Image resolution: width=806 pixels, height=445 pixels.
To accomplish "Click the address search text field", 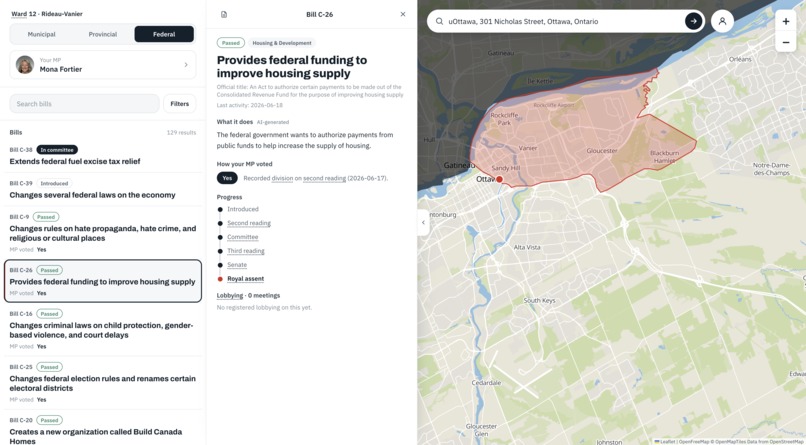I will pyautogui.click(x=564, y=22).
